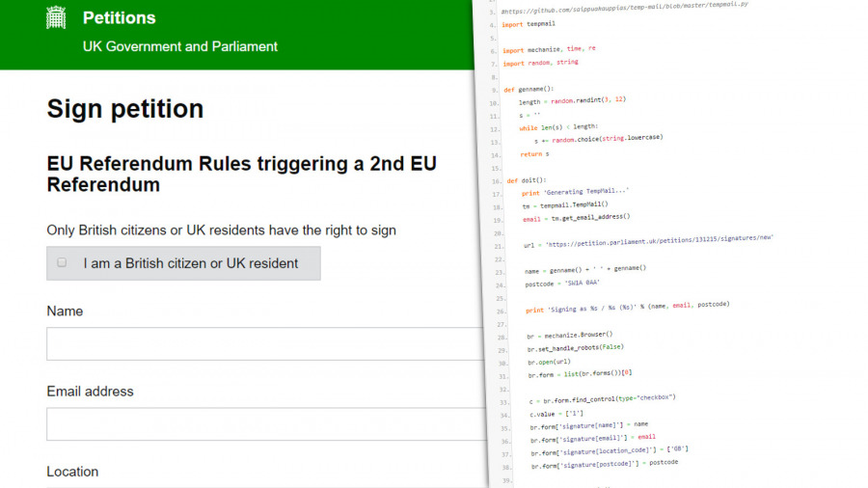This screenshot has height=488, width=868.
Task: Click the 'Only British citizens or UK residents' notice text
Action: (221, 230)
